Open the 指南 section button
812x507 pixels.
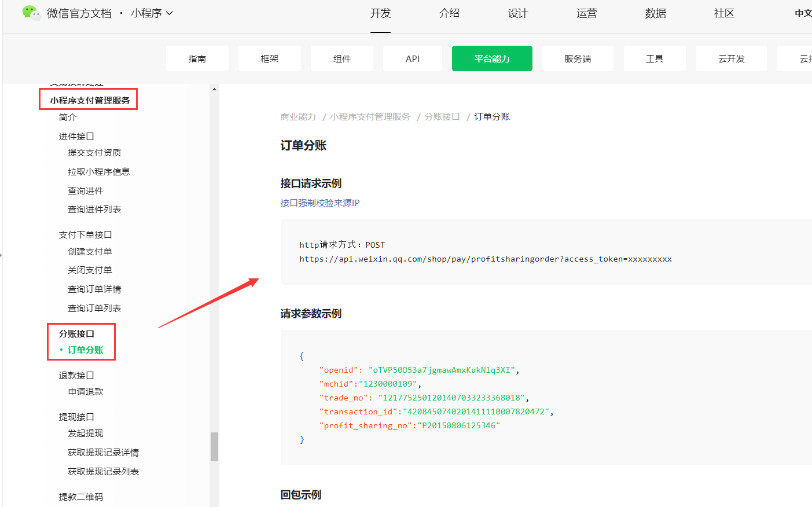click(x=197, y=58)
